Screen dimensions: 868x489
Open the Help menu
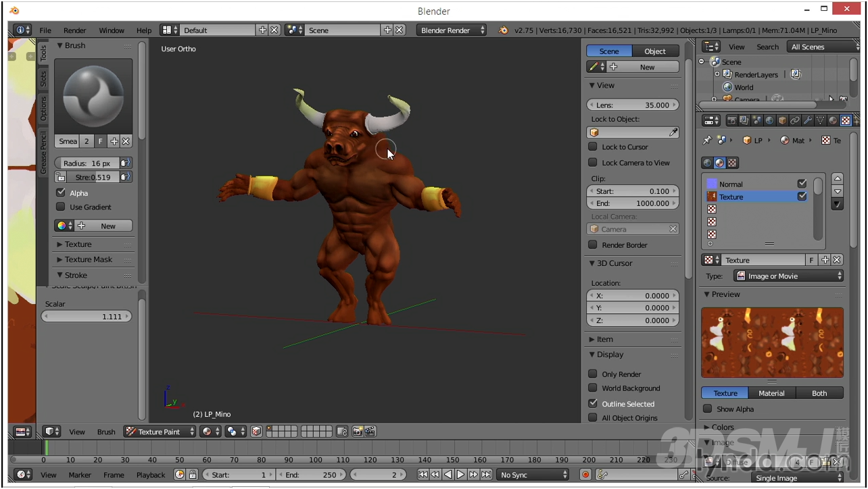click(144, 30)
